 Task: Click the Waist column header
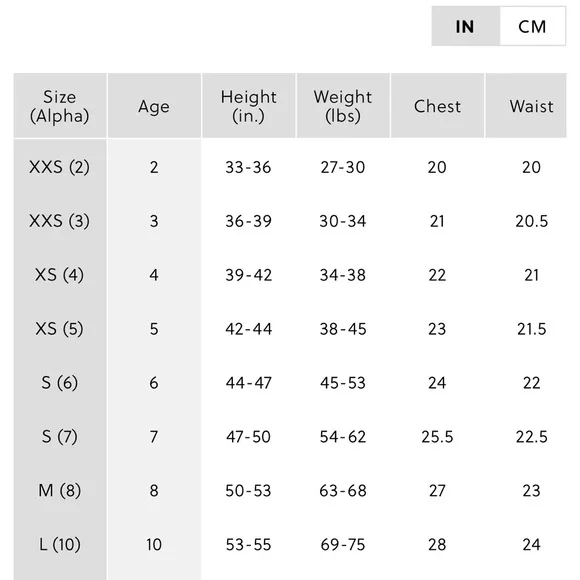[x=531, y=106]
